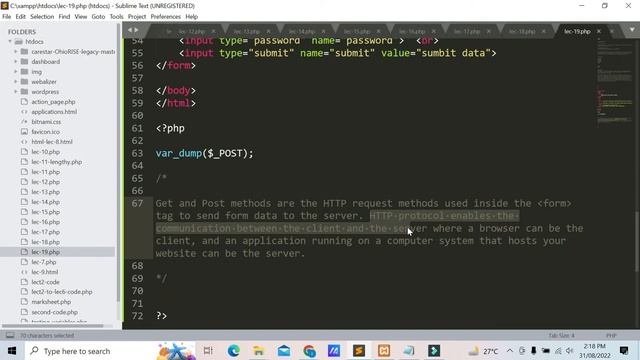Image resolution: width=640 pixels, height=360 pixels.
Task: Open XAMPP control panel from the taskbar
Action: [384, 351]
